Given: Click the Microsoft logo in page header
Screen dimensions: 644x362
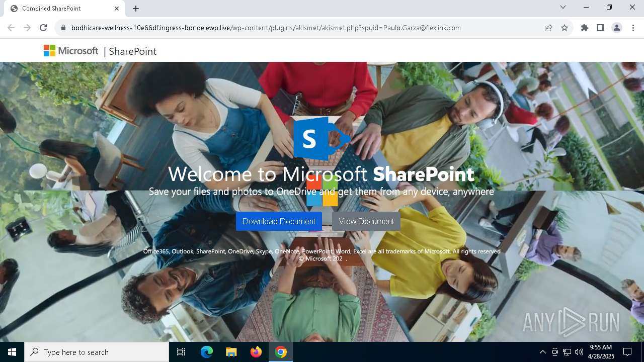Looking at the screenshot, I should 71,51.
